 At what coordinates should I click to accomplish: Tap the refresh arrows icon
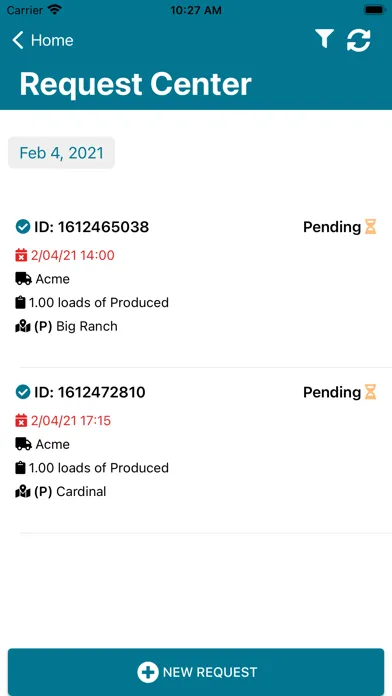[359, 40]
